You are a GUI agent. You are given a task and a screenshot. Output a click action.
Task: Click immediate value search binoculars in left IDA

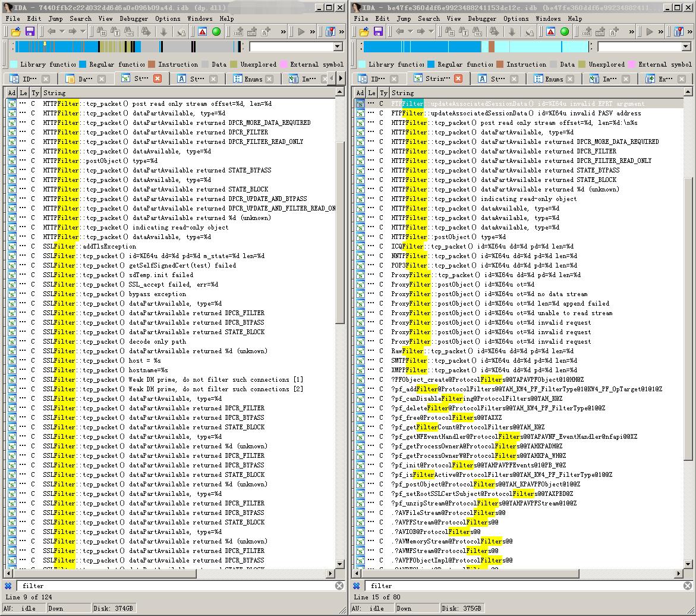pos(101,32)
